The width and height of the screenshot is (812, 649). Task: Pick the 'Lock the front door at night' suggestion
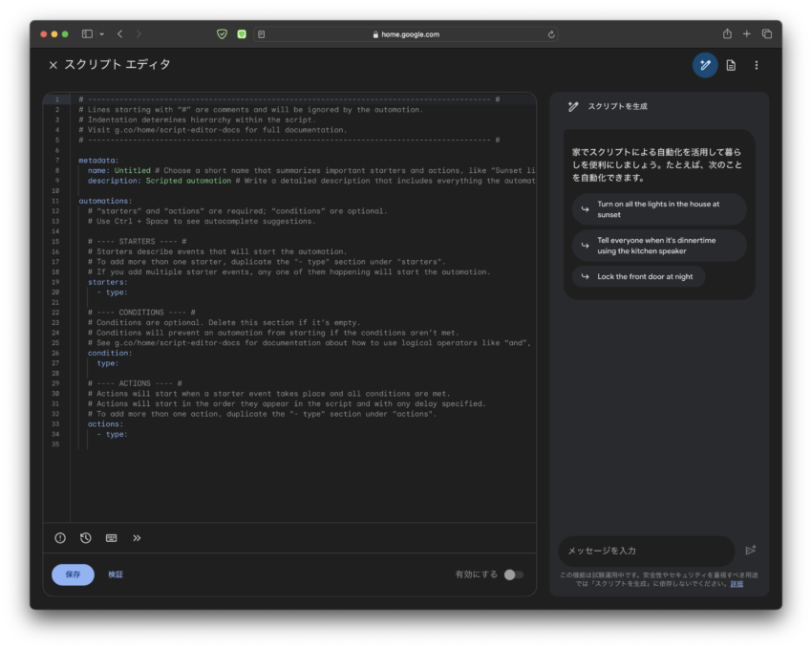click(638, 276)
